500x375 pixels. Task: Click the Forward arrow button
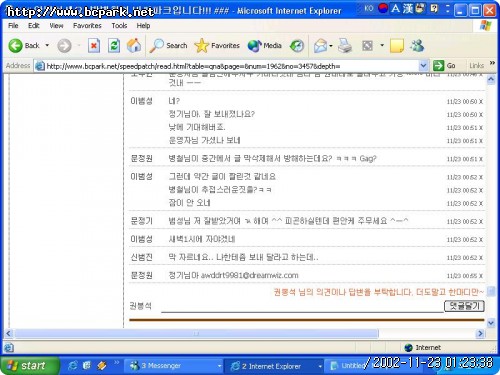64,46
